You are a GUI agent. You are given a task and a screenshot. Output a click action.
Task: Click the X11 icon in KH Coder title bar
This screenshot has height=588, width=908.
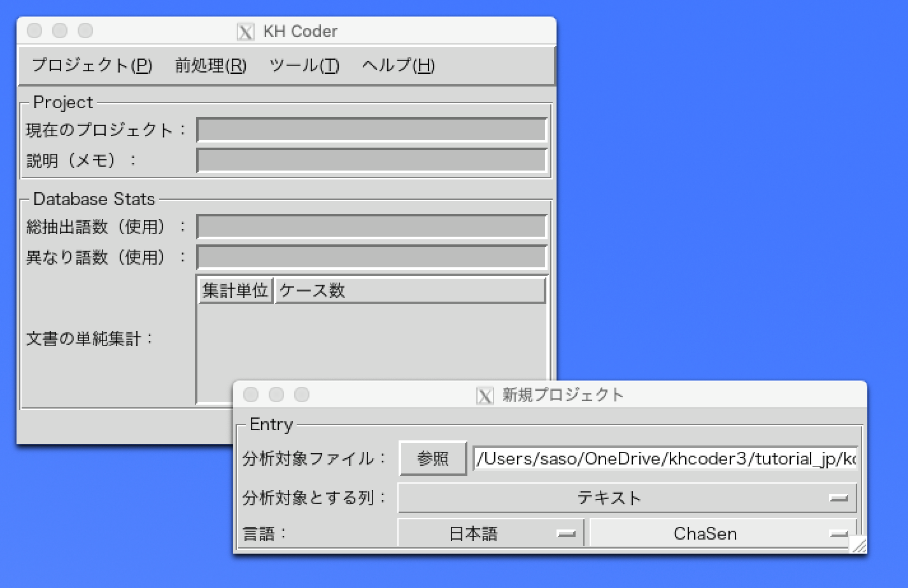[246, 31]
